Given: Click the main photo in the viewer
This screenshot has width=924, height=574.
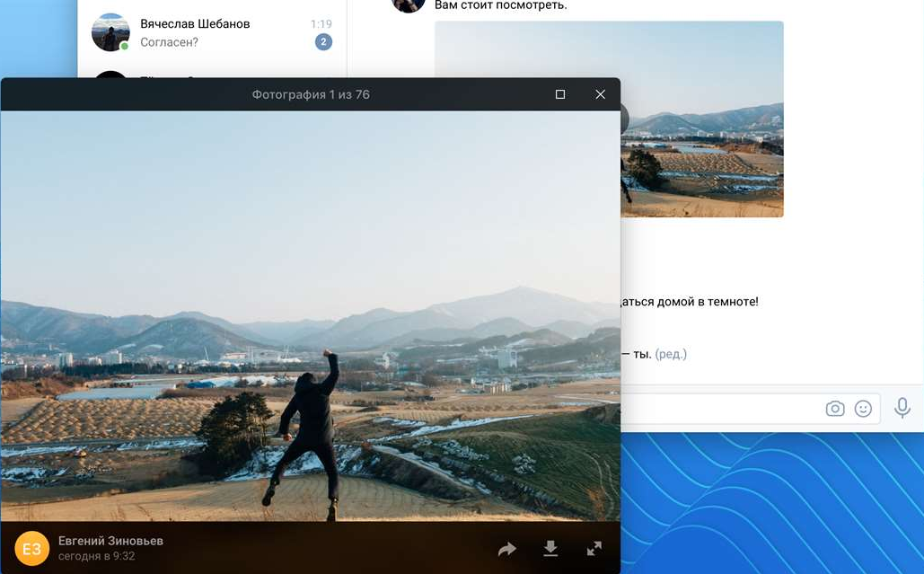Looking at the screenshot, I should tap(310, 316).
